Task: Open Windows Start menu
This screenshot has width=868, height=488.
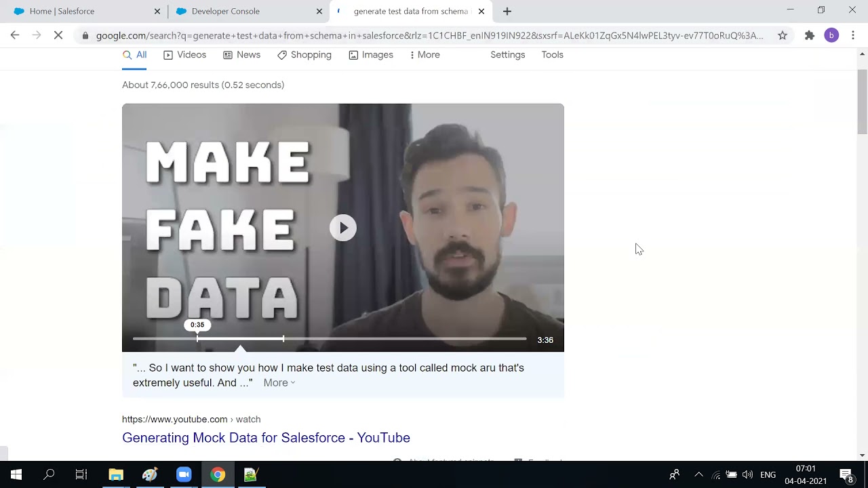Action: (16, 474)
